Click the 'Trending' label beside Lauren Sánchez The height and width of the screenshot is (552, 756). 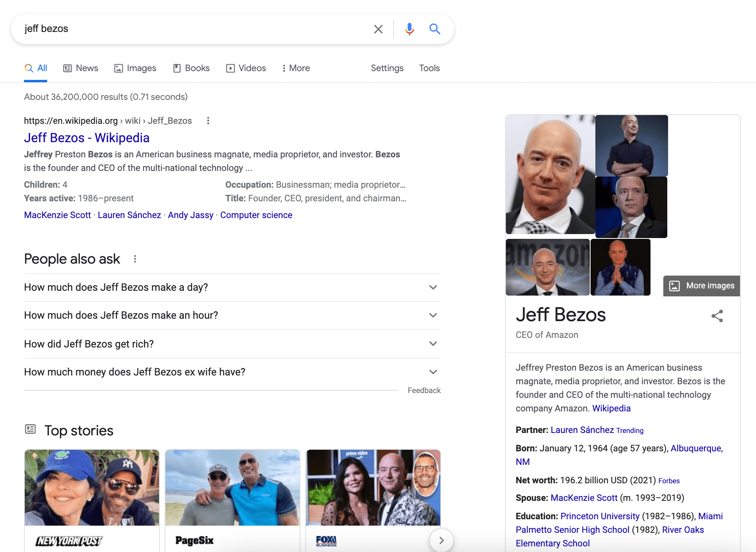coord(630,431)
